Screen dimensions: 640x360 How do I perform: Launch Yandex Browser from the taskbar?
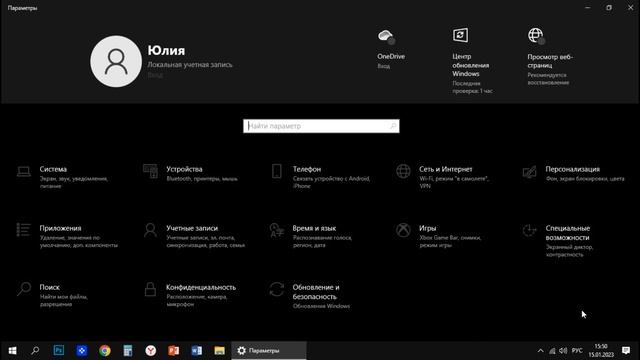click(151, 351)
